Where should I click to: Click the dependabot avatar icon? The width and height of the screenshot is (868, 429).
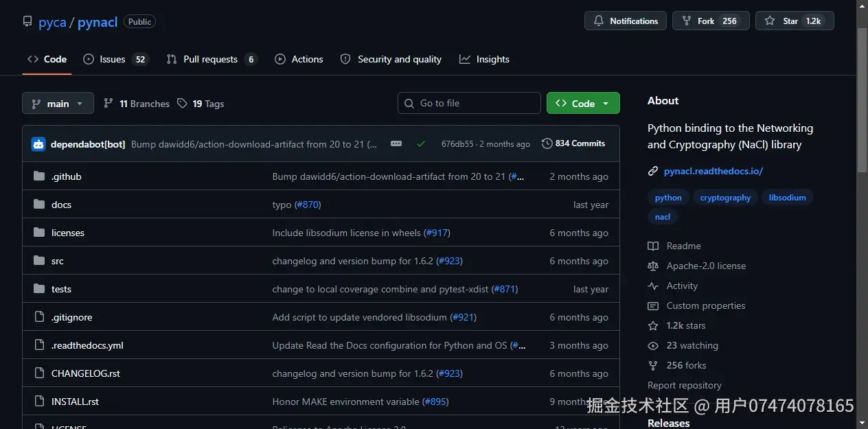pyautogui.click(x=38, y=144)
